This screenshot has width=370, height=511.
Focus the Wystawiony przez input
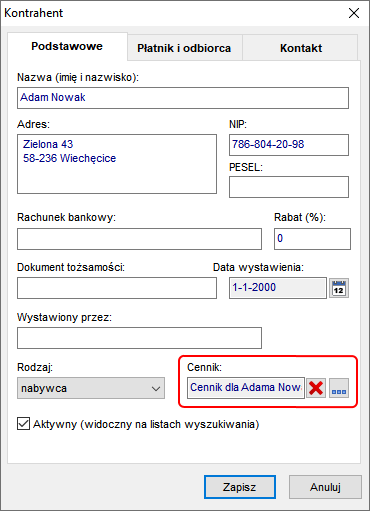(x=139, y=338)
